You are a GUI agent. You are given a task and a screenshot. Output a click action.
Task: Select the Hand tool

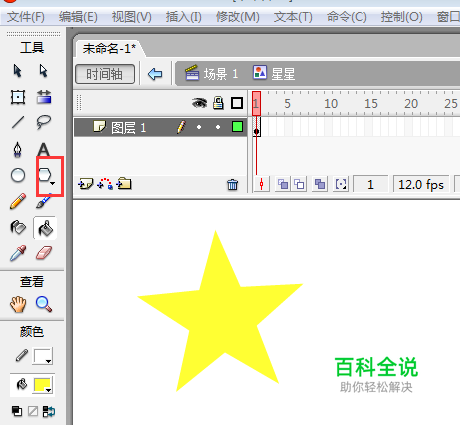pyautogui.click(x=18, y=304)
